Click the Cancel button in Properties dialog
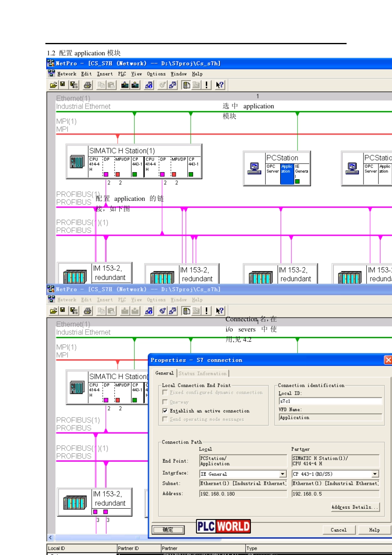Viewport: 392px width, 555px height. pyautogui.click(x=338, y=530)
